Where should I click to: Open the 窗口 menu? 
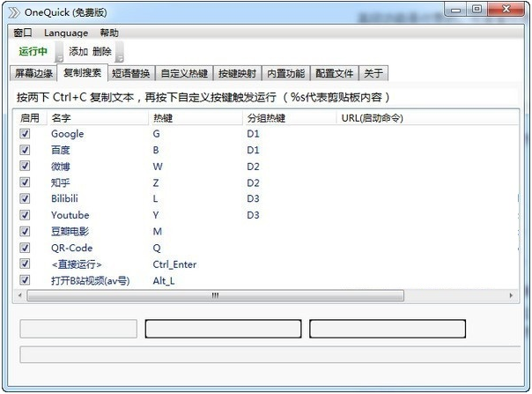pos(23,33)
